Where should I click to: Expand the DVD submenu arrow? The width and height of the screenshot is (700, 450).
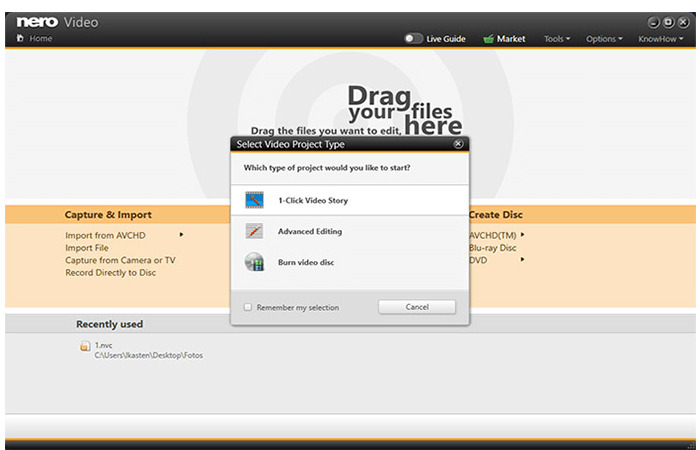coord(522,259)
